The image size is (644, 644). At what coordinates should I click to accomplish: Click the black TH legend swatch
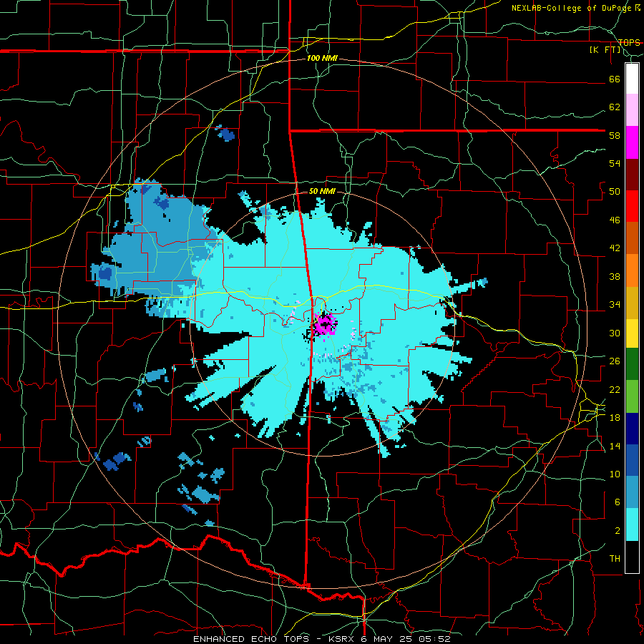632,557
